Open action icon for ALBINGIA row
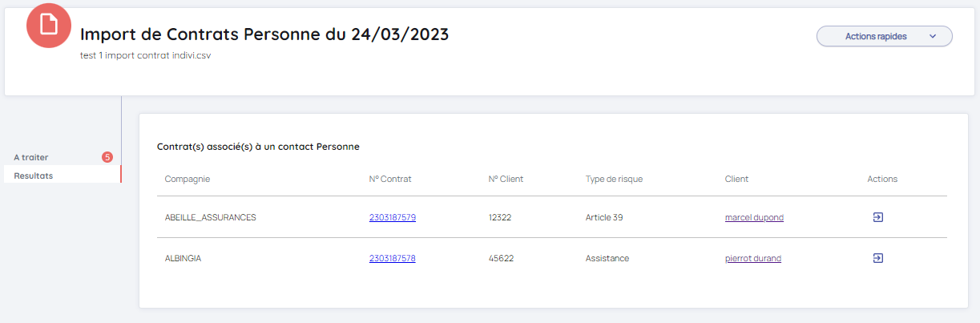Image resolution: width=980 pixels, height=323 pixels. (x=877, y=258)
